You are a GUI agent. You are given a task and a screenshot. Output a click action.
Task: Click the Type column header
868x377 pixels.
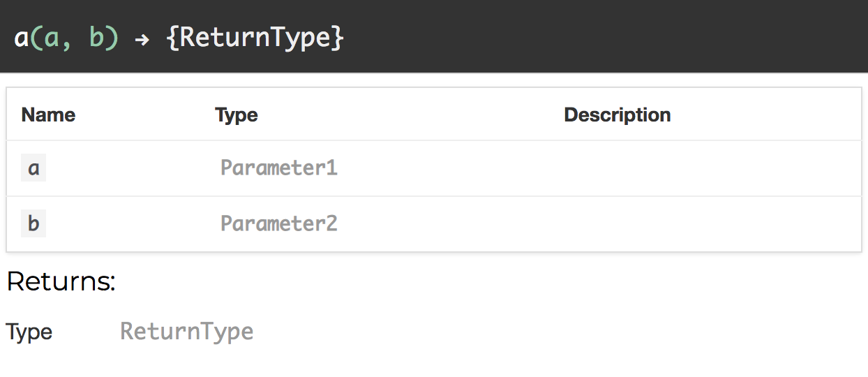(237, 114)
